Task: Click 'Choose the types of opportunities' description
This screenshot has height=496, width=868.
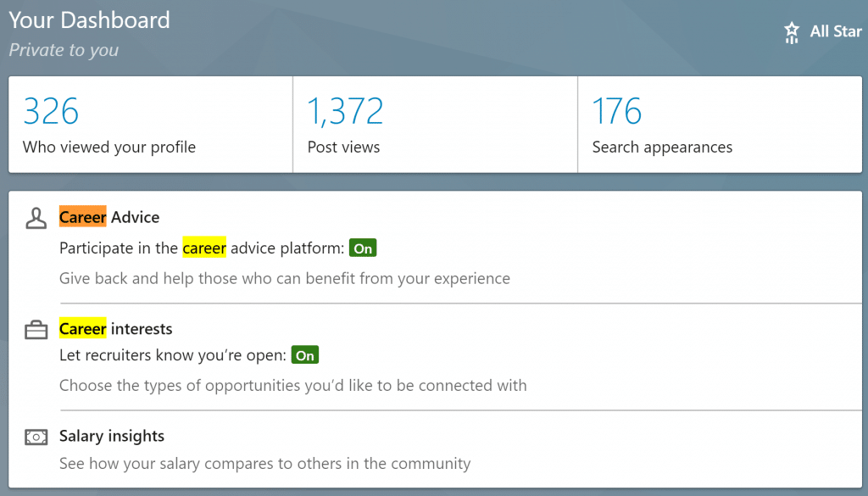Action: pos(292,386)
